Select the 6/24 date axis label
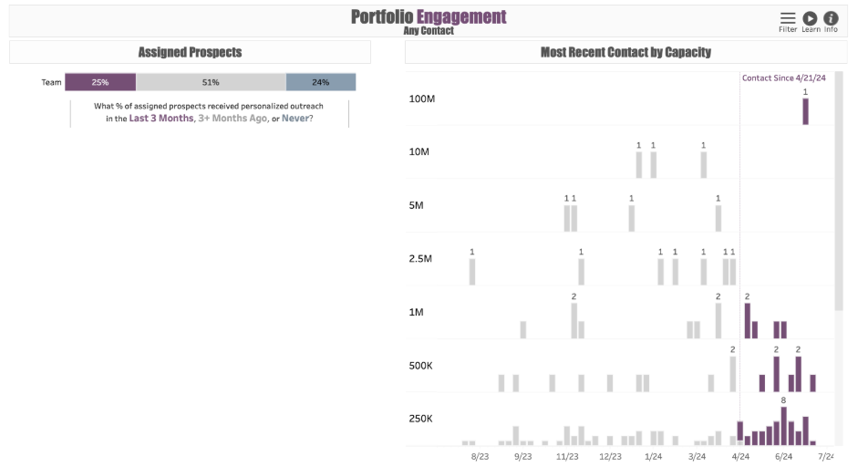Image resolution: width=868 pixels, height=467 pixels. point(783,456)
